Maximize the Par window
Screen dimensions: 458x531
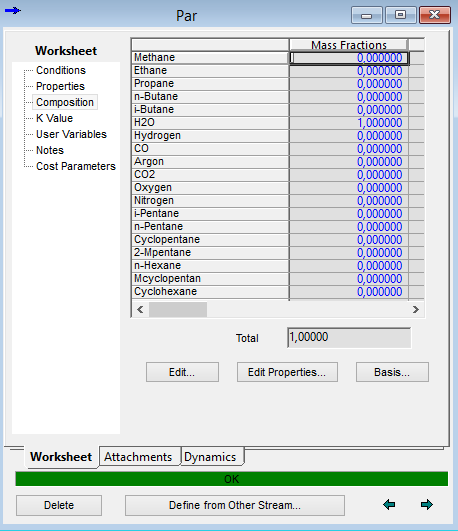(x=400, y=15)
